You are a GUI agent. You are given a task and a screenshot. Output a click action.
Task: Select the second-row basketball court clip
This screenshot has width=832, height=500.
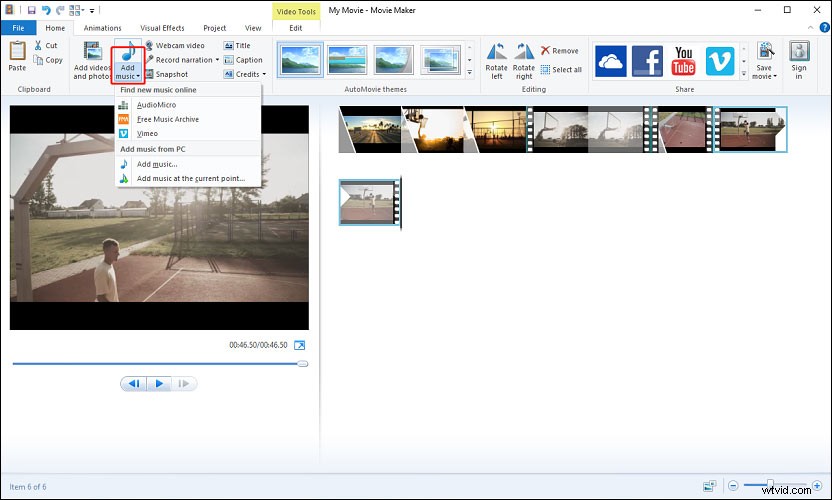(369, 202)
